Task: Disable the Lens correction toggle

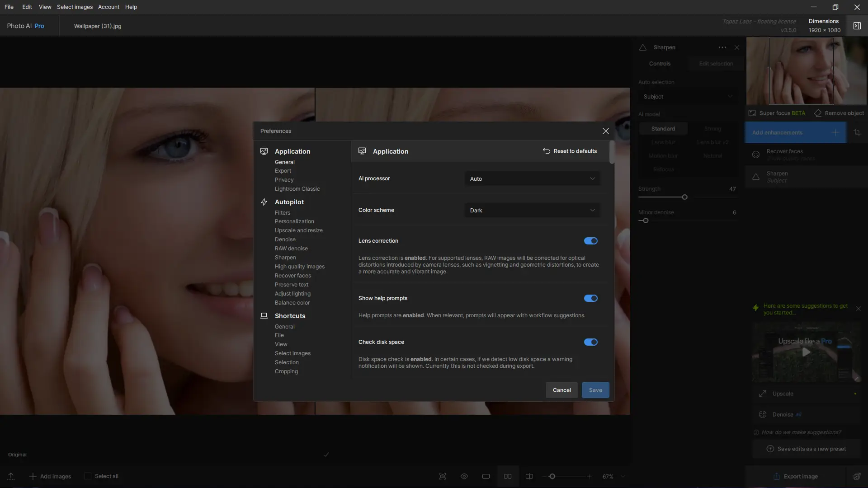Action: click(x=590, y=241)
